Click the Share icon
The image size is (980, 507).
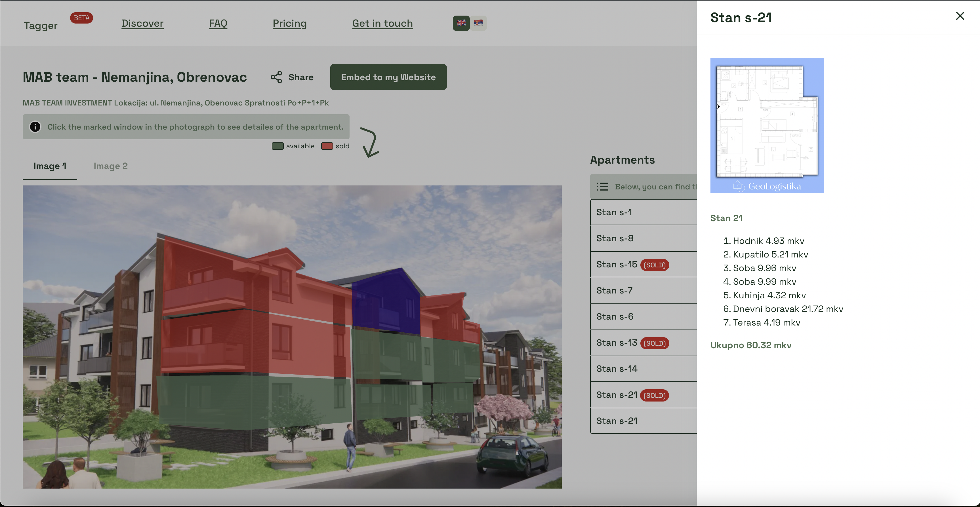tap(276, 77)
